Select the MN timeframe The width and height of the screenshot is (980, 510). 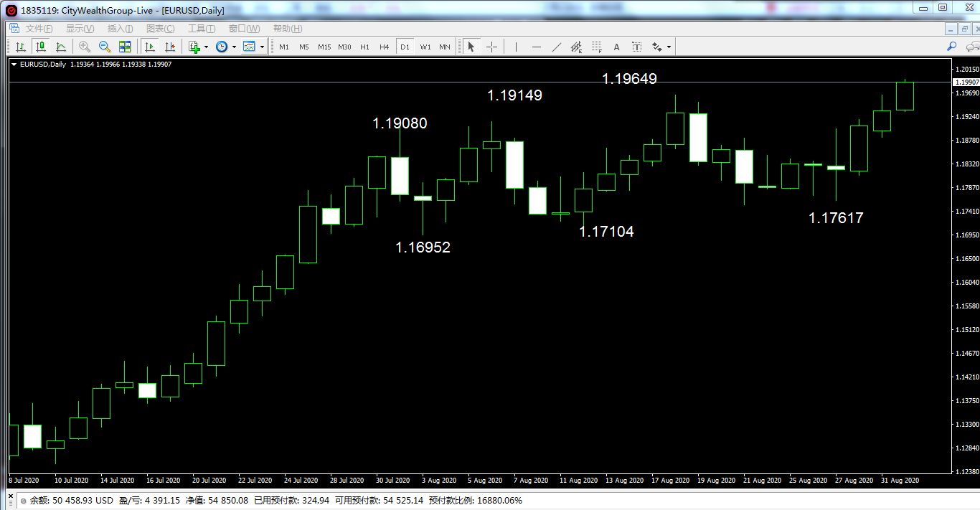(x=445, y=47)
